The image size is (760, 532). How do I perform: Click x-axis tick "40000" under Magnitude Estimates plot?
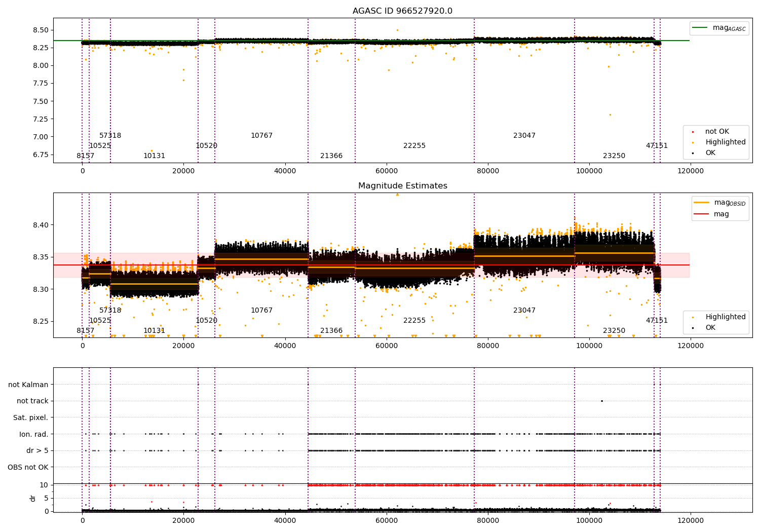pos(285,346)
